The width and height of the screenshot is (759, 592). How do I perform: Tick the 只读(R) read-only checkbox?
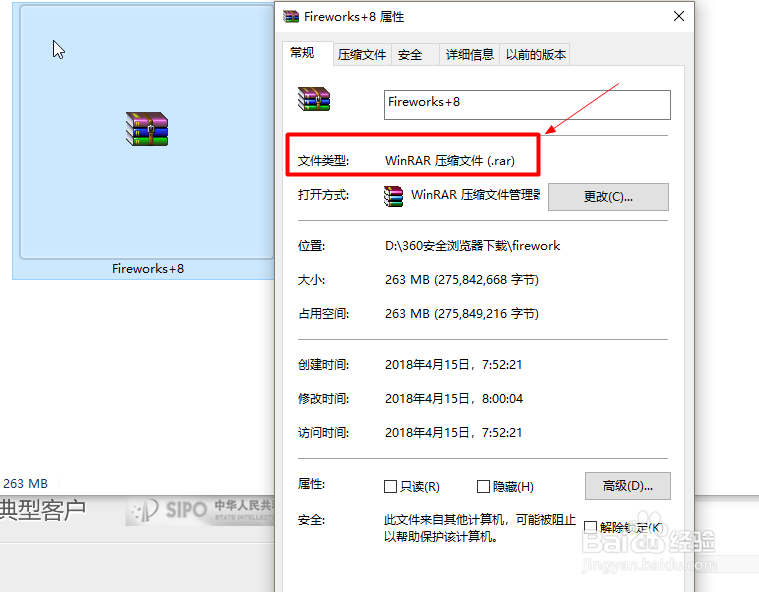point(390,486)
